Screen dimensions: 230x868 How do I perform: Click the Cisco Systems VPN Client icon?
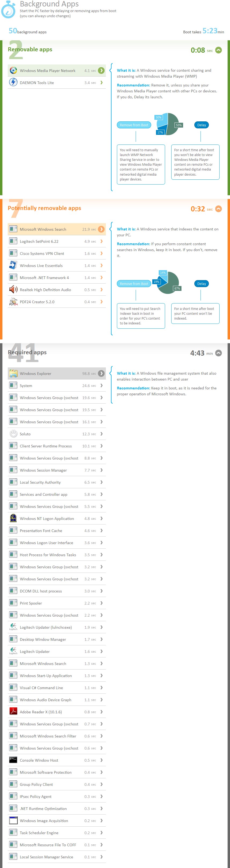coord(13,253)
